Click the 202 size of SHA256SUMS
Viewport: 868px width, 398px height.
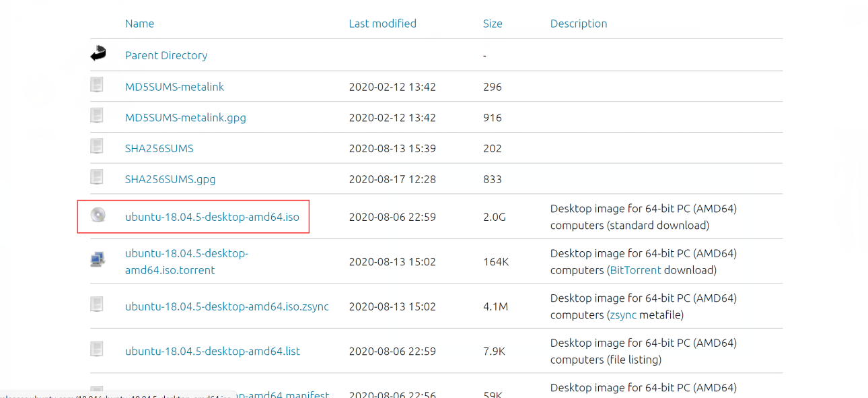pyautogui.click(x=493, y=148)
